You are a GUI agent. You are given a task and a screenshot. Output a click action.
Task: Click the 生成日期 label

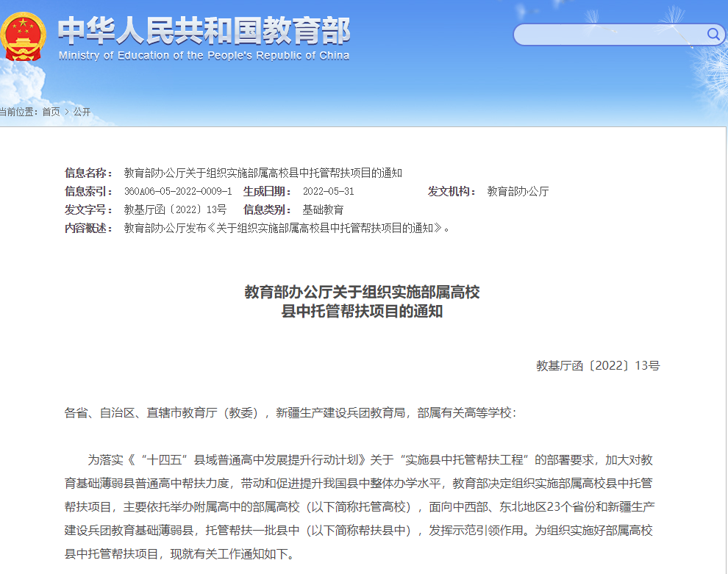[267, 191]
